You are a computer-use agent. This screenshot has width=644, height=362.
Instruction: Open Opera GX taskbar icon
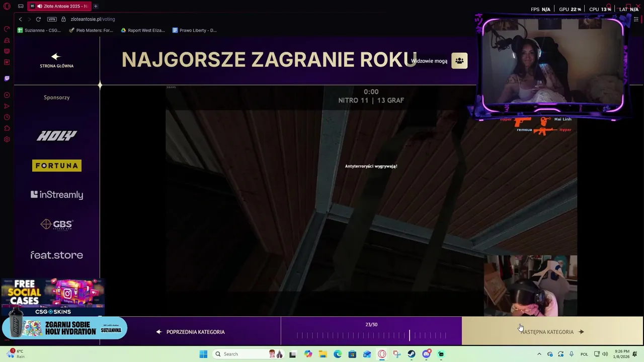click(382, 354)
